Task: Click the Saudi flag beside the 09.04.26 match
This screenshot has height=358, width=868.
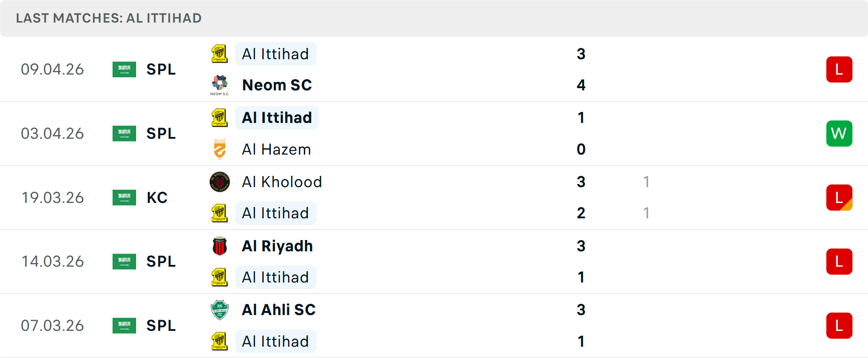Action: 124,69
